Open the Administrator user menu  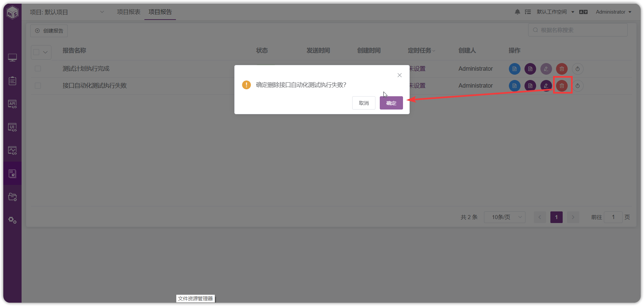click(613, 12)
